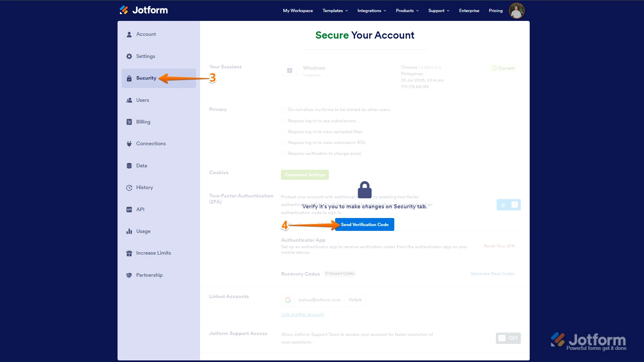Click the Billing icon in sidebar
The width and height of the screenshot is (644, 362).
tap(129, 122)
